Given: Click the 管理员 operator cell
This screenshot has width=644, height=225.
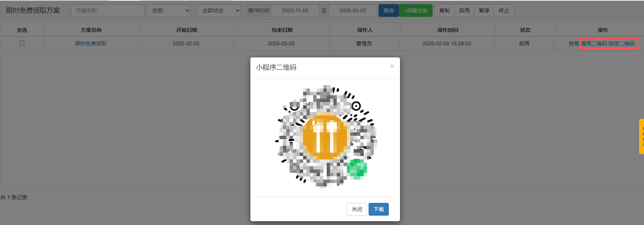Looking at the screenshot, I should coord(364,43).
